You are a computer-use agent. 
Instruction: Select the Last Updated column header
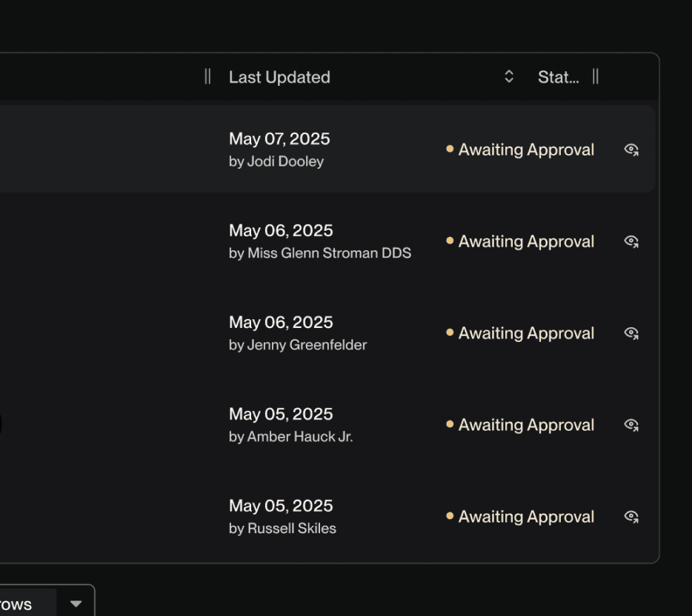click(x=279, y=78)
